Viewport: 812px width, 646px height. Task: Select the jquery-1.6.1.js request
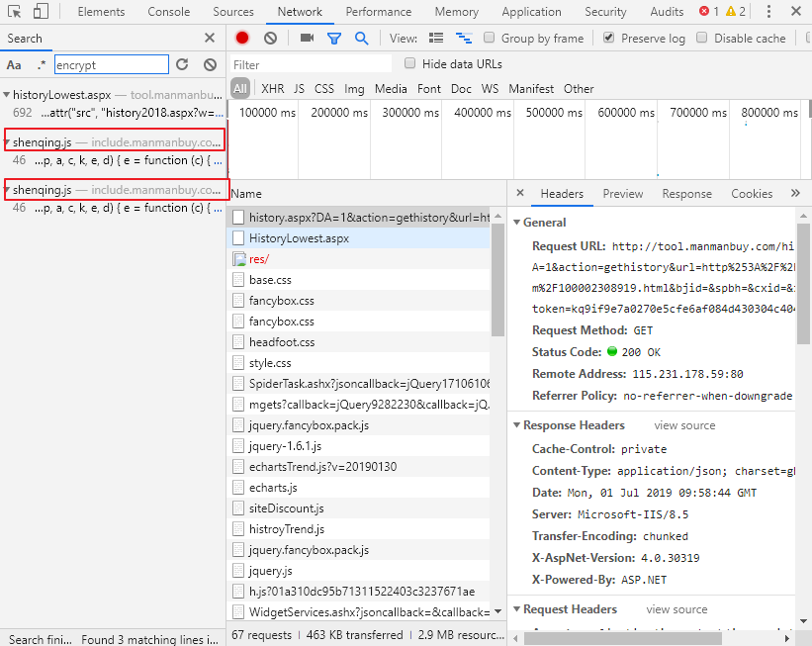tap(358, 446)
